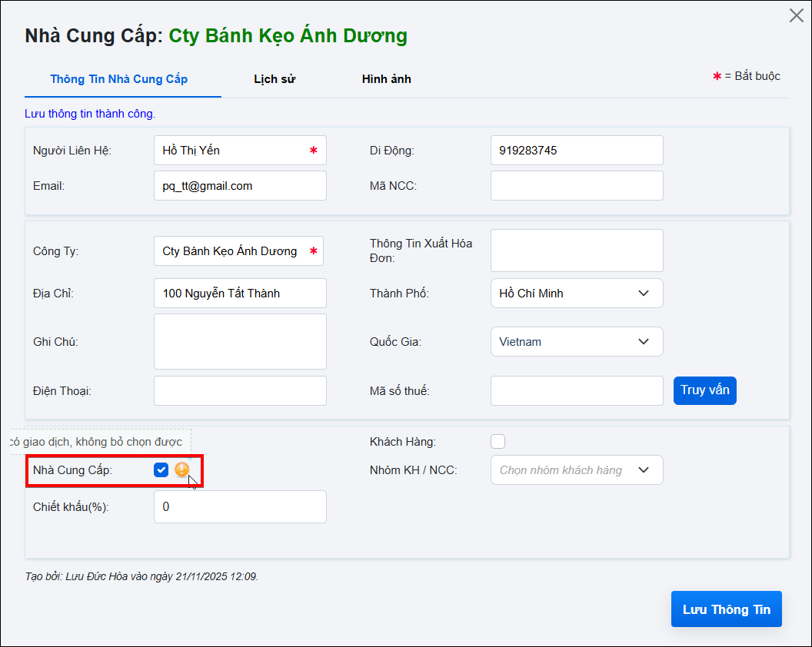The width and height of the screenshot is (812, 647).
Task: Click the Truy vấn button
Action: [x=705, y=390]
